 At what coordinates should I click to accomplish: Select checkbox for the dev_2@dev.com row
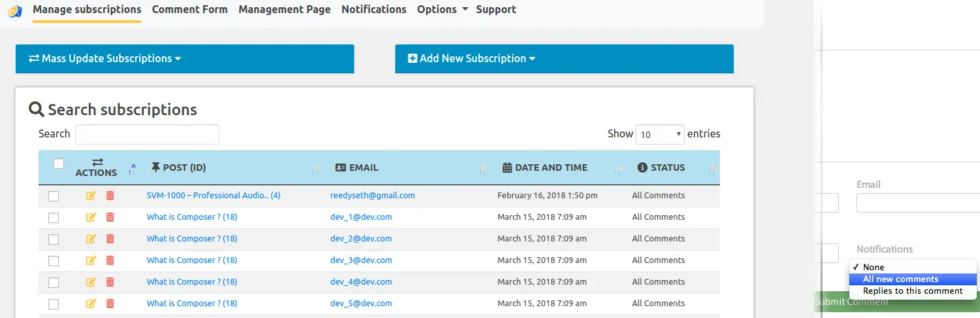[54, 239]
